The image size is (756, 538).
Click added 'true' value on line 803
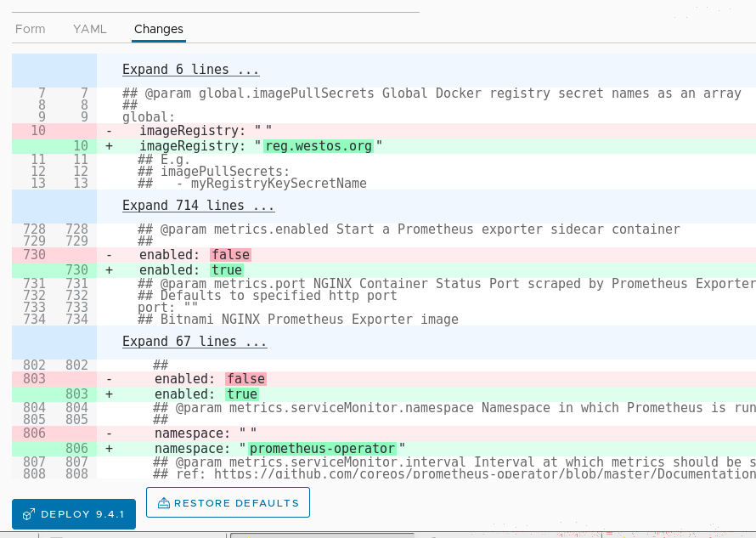[242, 394]
